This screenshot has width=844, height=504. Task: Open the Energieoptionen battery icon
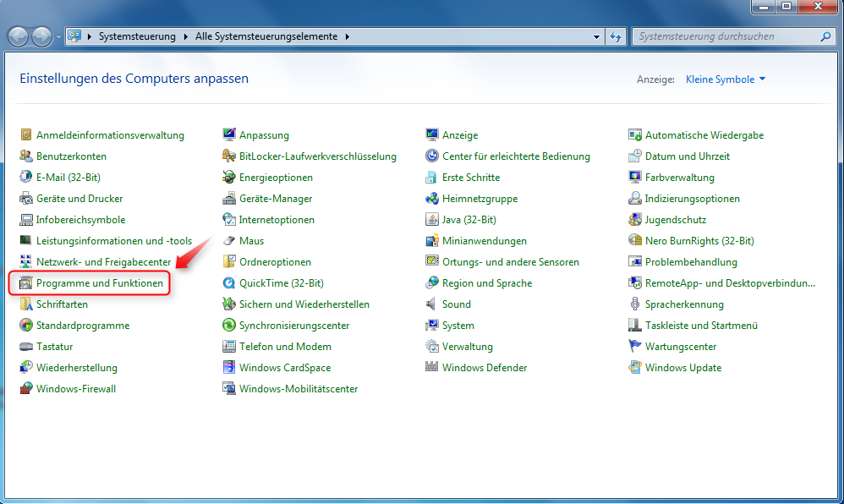229,177
